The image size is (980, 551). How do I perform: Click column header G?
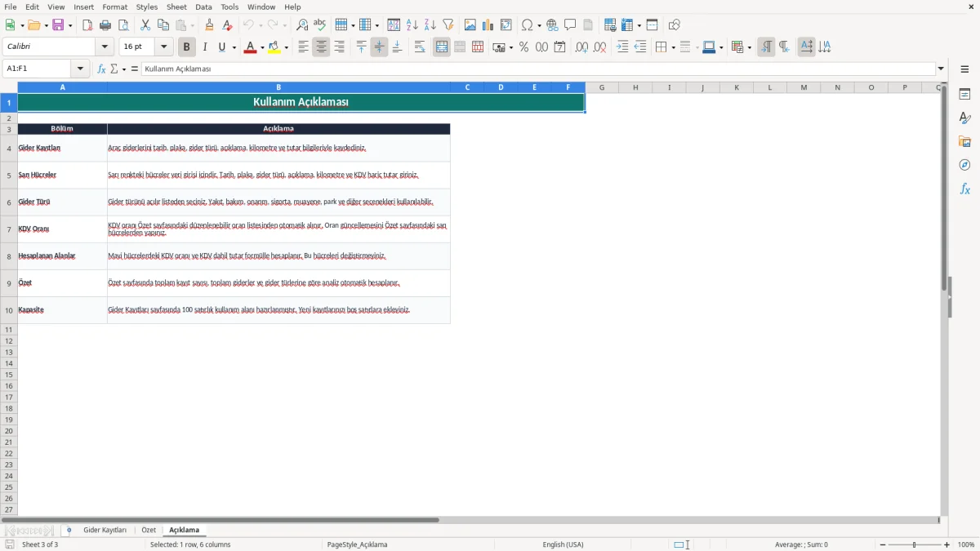[x=602, y=87]
